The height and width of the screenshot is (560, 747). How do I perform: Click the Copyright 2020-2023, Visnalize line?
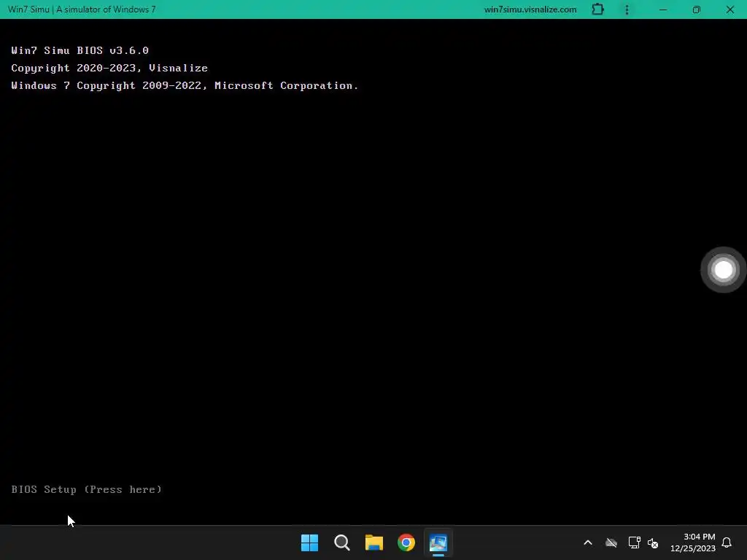point(109,68)
